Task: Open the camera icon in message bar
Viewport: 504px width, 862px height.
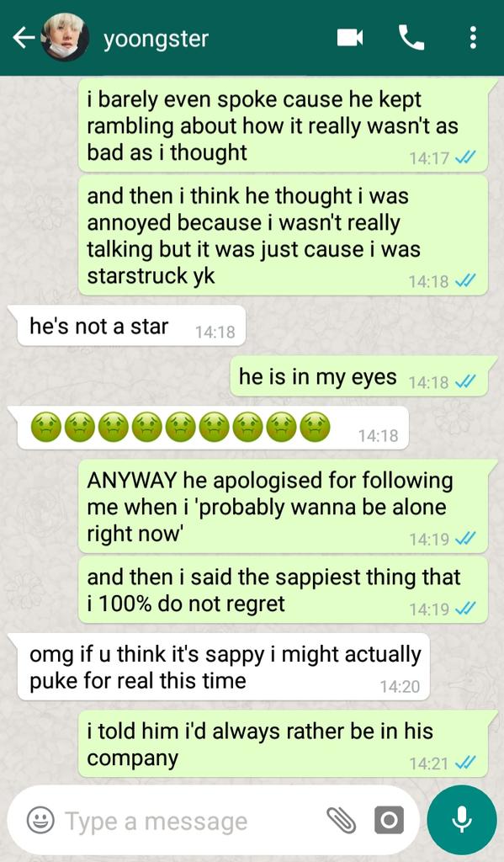Action: pos(389,820)
